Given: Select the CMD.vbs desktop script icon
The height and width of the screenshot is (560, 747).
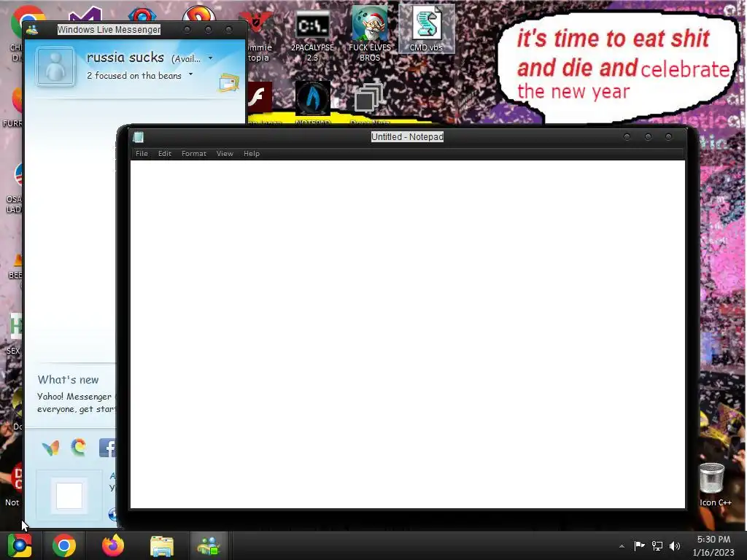Looking at the screenshot, I should [426, 28].
